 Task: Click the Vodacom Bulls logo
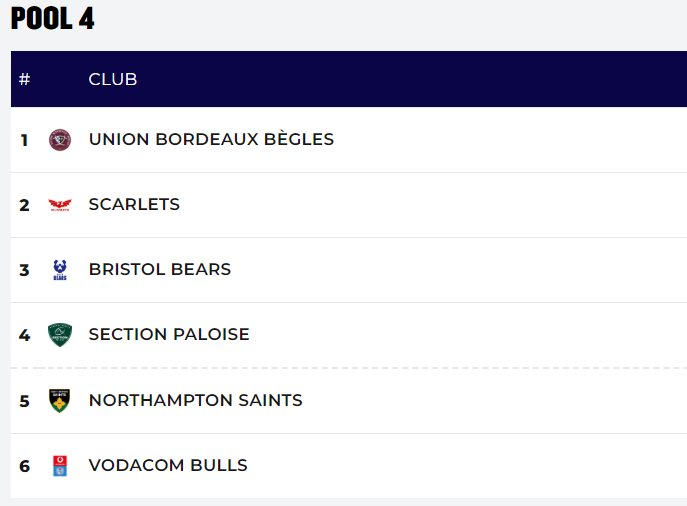[60, 465]
